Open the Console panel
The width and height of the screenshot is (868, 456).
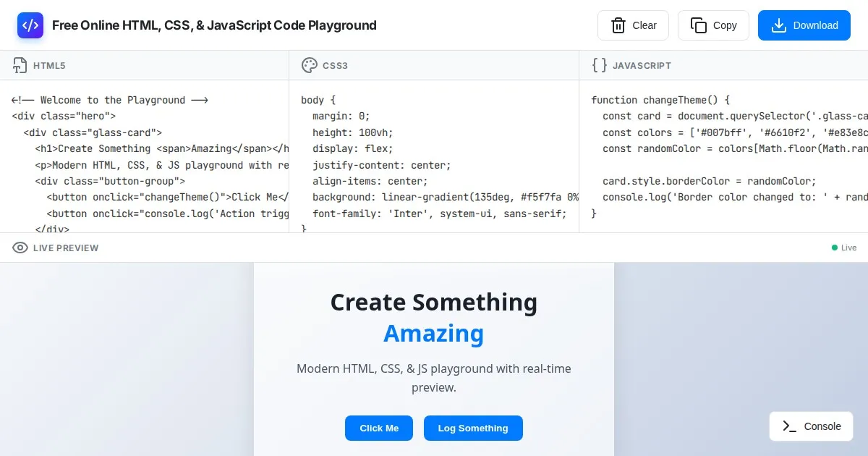[811, 426]
